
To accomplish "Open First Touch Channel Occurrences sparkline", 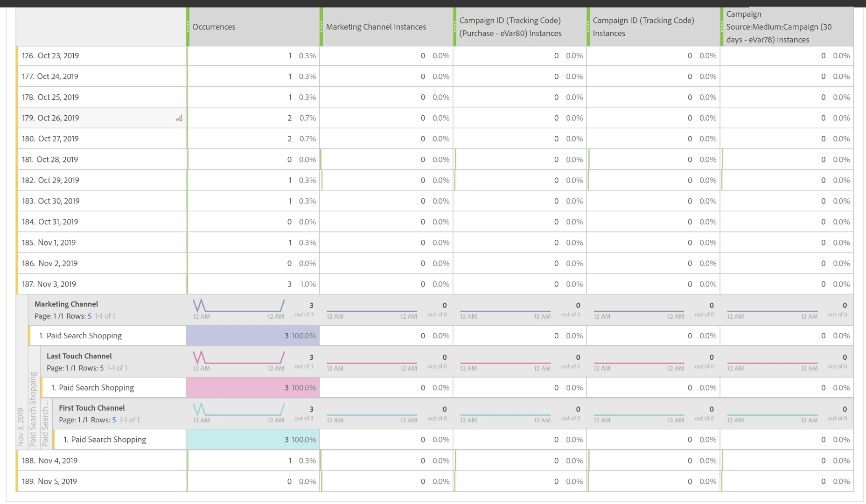I will tap(238, 410).
